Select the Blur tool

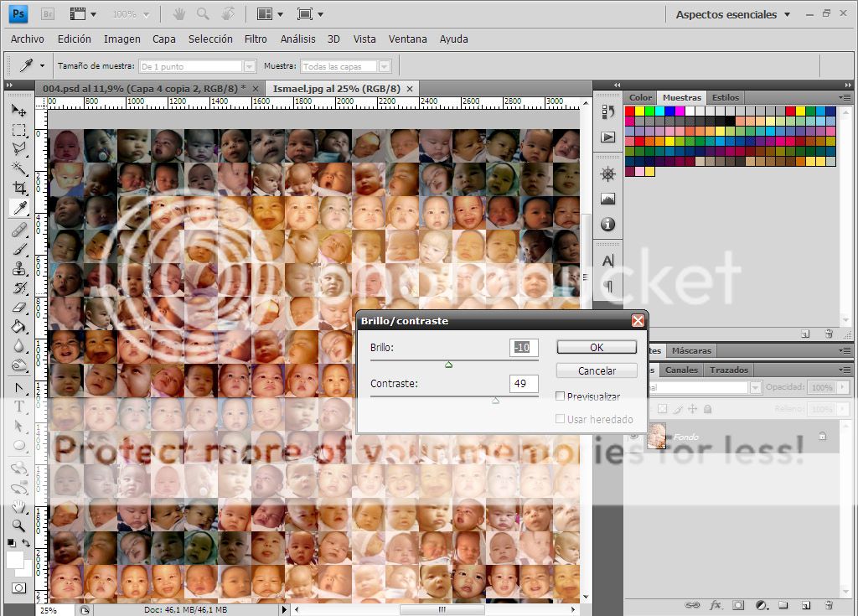(x=19, y=346)
